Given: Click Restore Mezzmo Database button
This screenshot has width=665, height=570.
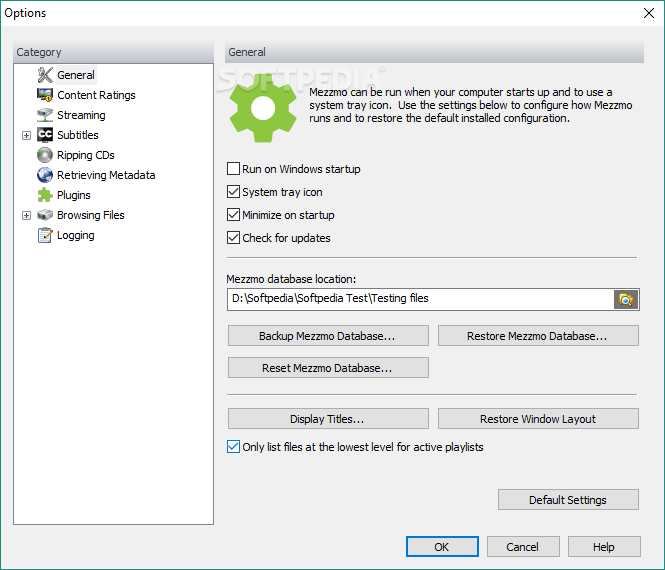Looking at the screenshot, I should (538, 335).
